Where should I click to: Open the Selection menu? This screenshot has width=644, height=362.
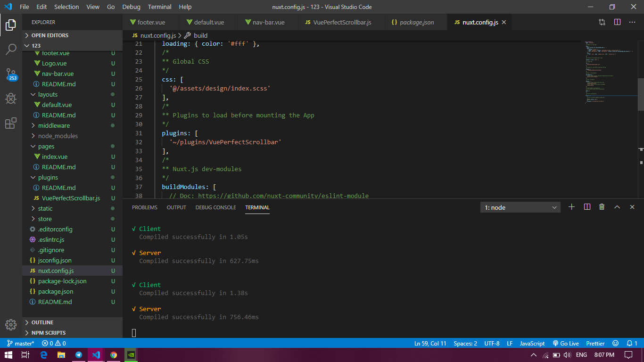(66, 7)
